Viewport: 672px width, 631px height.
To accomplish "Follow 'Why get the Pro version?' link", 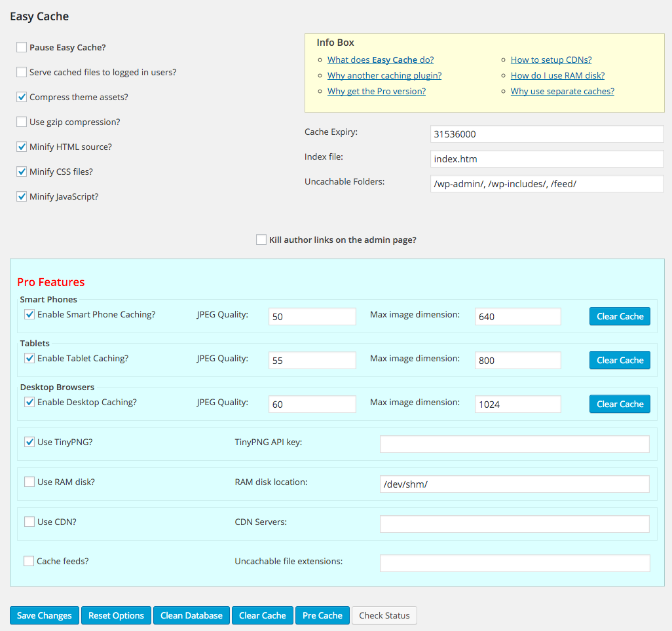I will coord(377,91).
